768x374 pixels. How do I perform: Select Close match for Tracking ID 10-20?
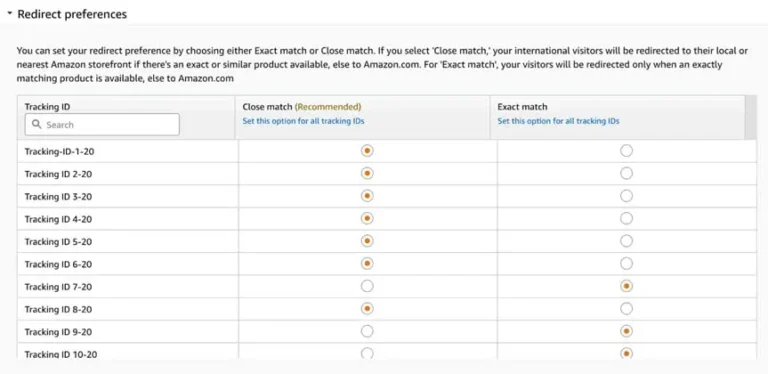coord(367,353)
